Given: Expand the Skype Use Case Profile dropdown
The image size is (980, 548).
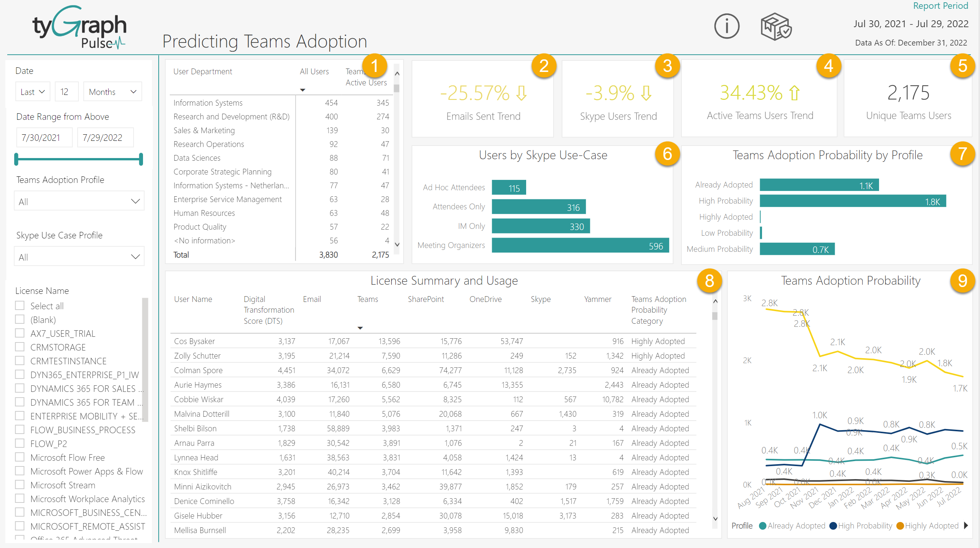Looking at the screenshot, I should 79,257.
